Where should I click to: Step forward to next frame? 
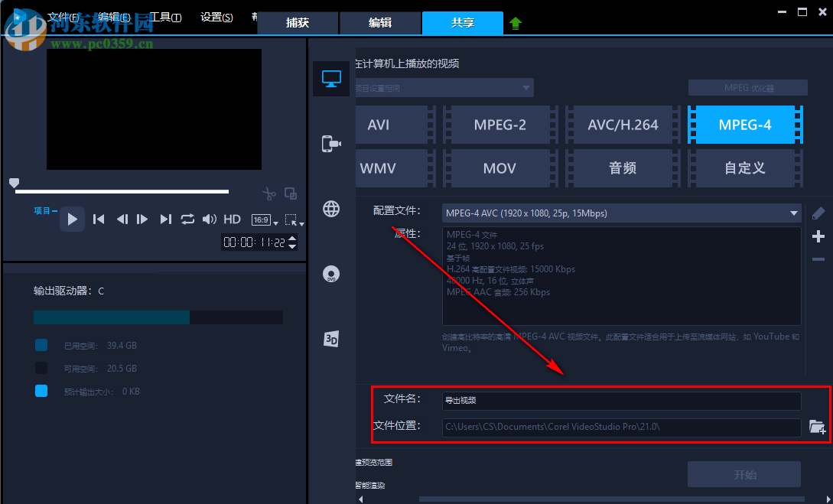click(142, 219)
